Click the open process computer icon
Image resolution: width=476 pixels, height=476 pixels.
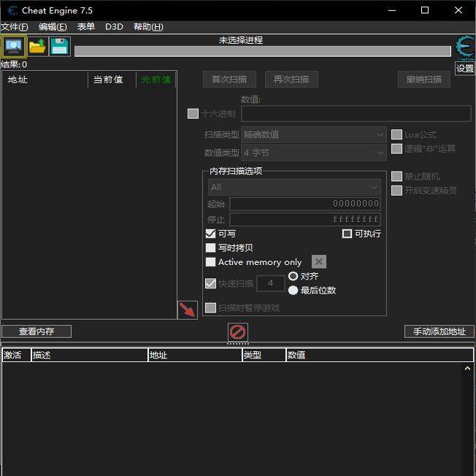pos(14,46)
